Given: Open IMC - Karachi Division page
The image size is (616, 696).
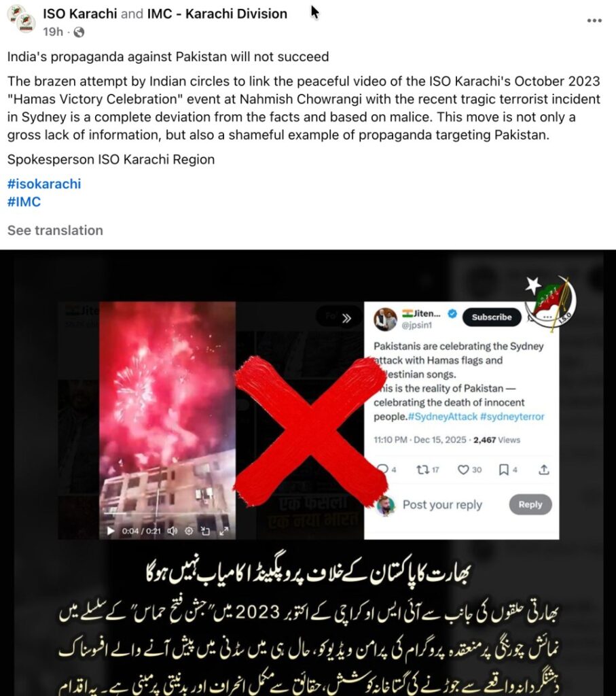Looking at the screenshot, I should pyautogui.click(x=217, y=14).
